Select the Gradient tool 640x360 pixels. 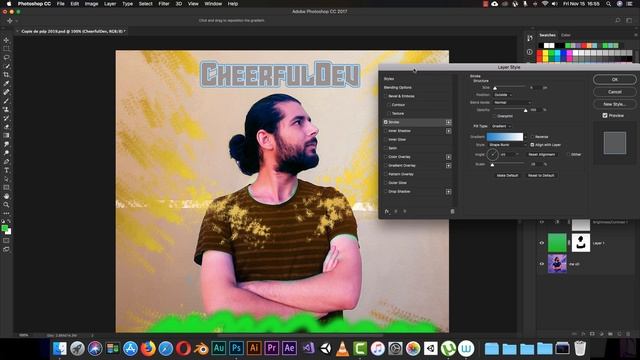pyautogui.click(x=6, y=136)
